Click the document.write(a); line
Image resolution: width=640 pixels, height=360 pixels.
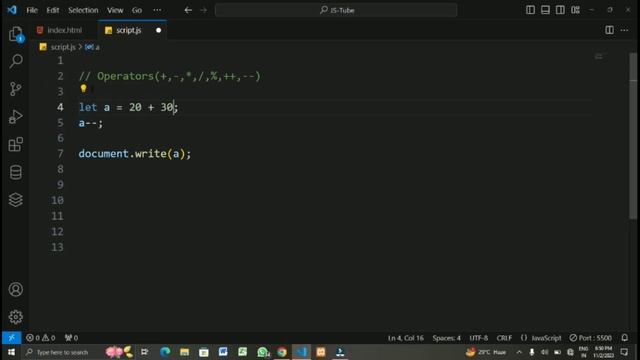135,154
